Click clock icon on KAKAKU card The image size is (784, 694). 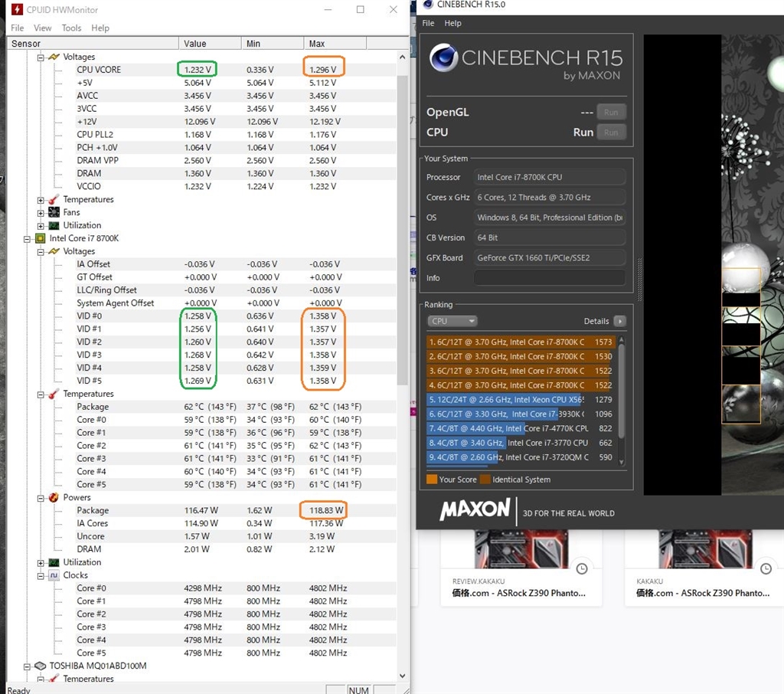point(766,568)
